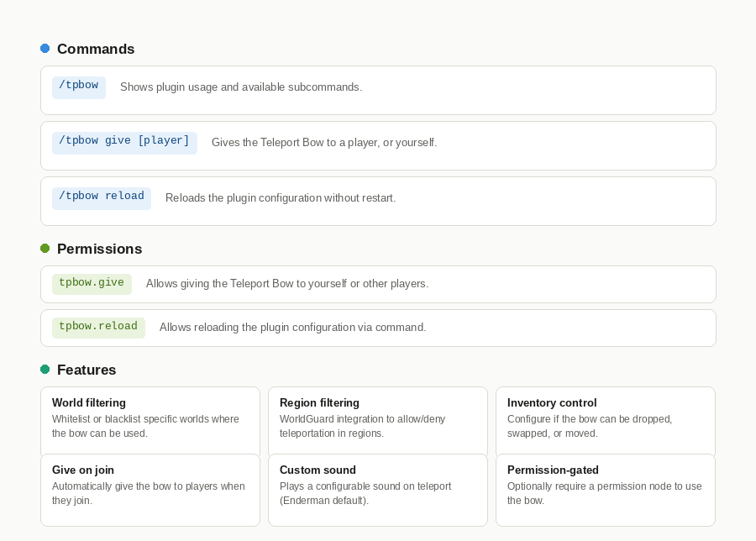Click the Give on join card title
756x541 pixels.
(83, 470)
